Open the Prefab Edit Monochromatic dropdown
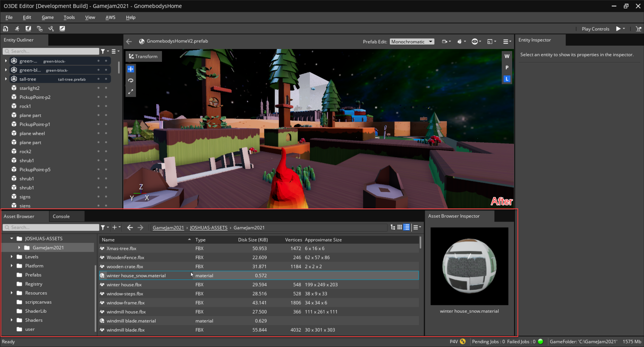The height and width of the screenshot is (347, 644). (412, 42)
